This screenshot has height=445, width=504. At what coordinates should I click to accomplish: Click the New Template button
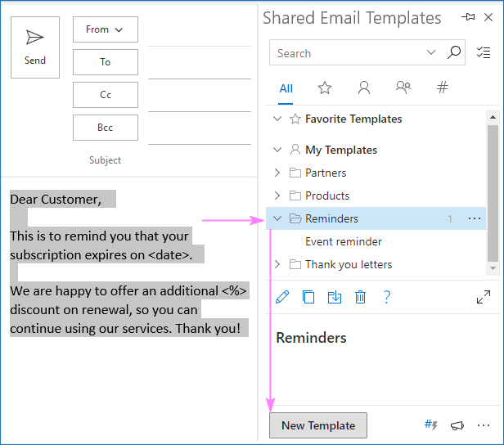point(318,425)
